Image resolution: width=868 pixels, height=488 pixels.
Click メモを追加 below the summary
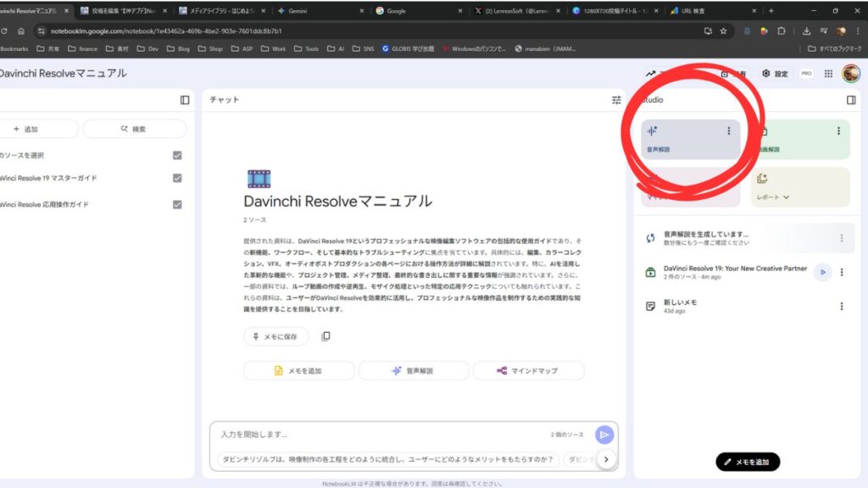click(x=299, y=371)
